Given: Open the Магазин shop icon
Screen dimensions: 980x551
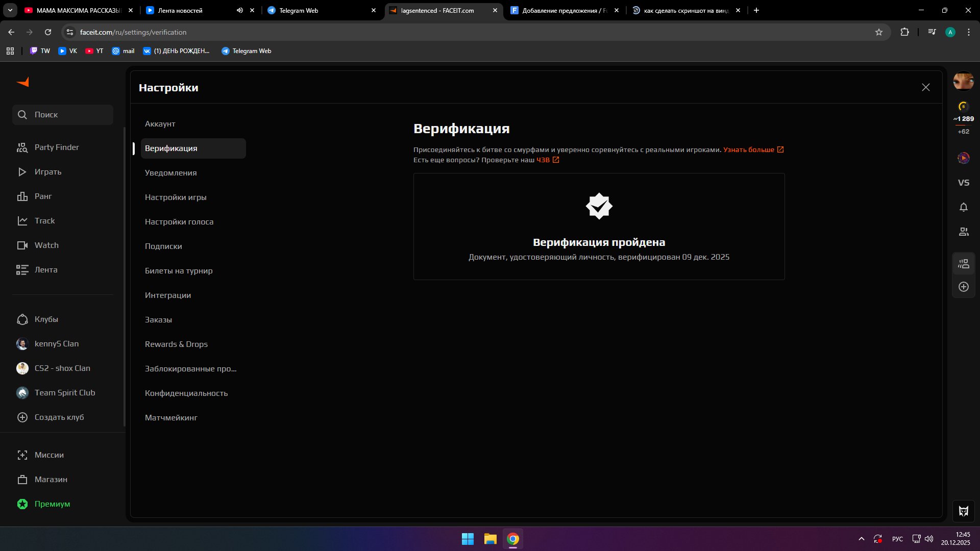Looking at the screenshot, I should [x=22, y=480].
